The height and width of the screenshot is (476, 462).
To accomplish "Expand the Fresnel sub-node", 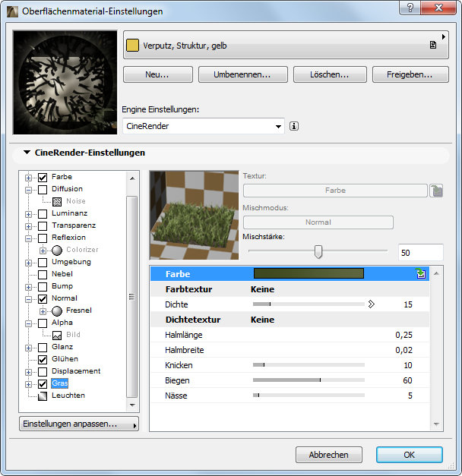I will coord(43,311).
